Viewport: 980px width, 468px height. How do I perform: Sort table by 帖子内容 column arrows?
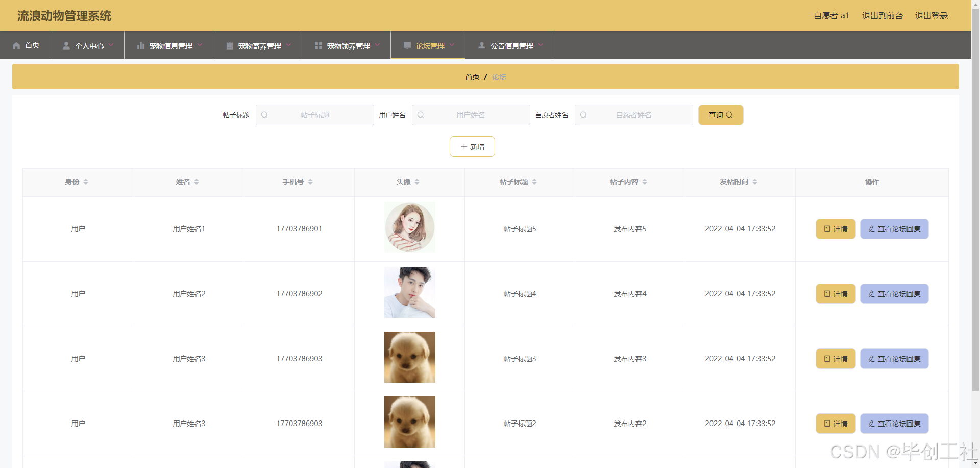[x=645, y=182]
